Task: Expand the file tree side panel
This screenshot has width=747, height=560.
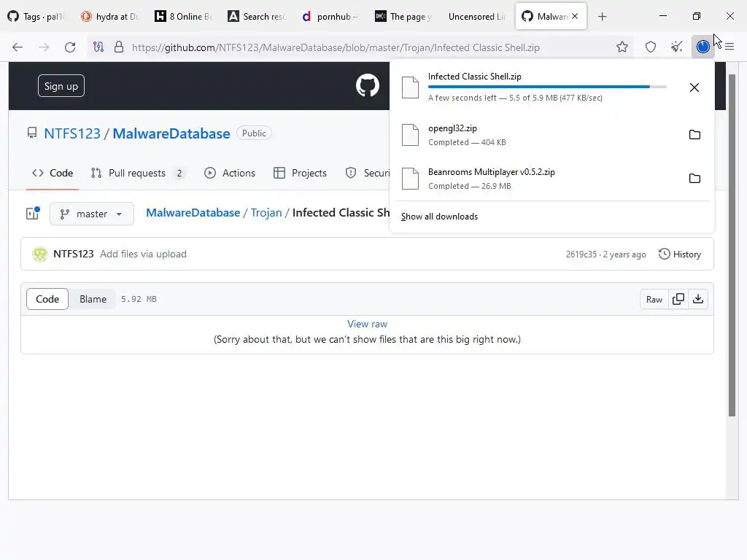Action: coord(32,214)
